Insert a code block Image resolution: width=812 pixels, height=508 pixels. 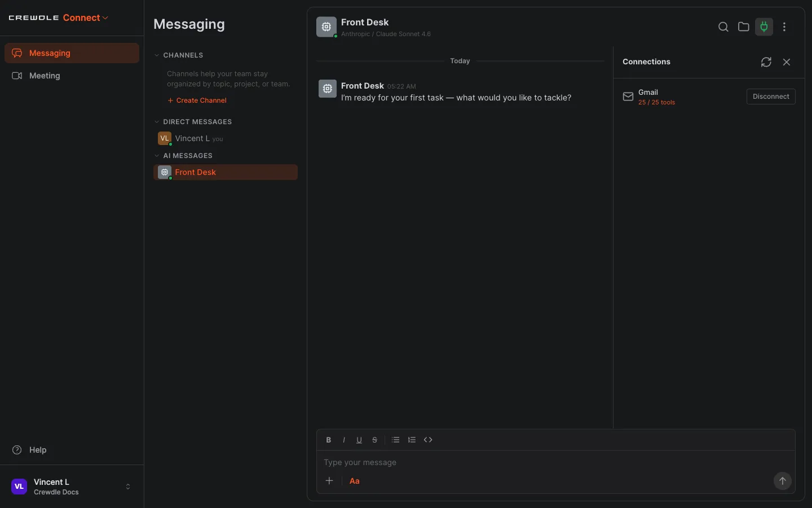click(x=428, y=440)
